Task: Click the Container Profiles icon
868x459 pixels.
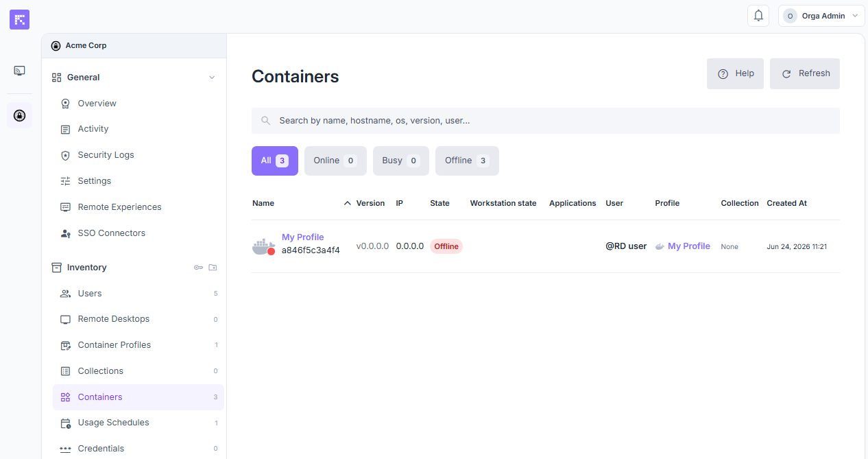Action: click(66, 345)
